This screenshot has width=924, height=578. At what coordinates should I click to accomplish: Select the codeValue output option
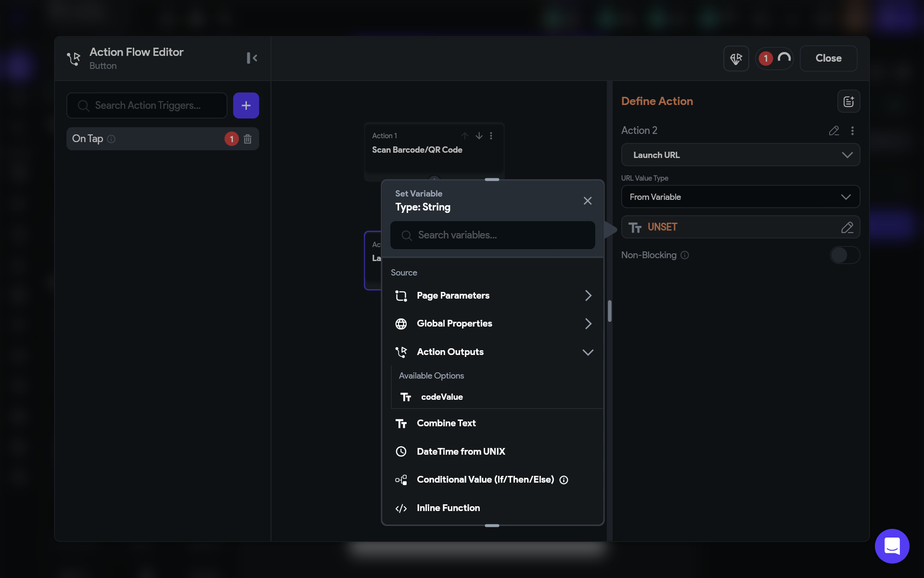point(442,397)
